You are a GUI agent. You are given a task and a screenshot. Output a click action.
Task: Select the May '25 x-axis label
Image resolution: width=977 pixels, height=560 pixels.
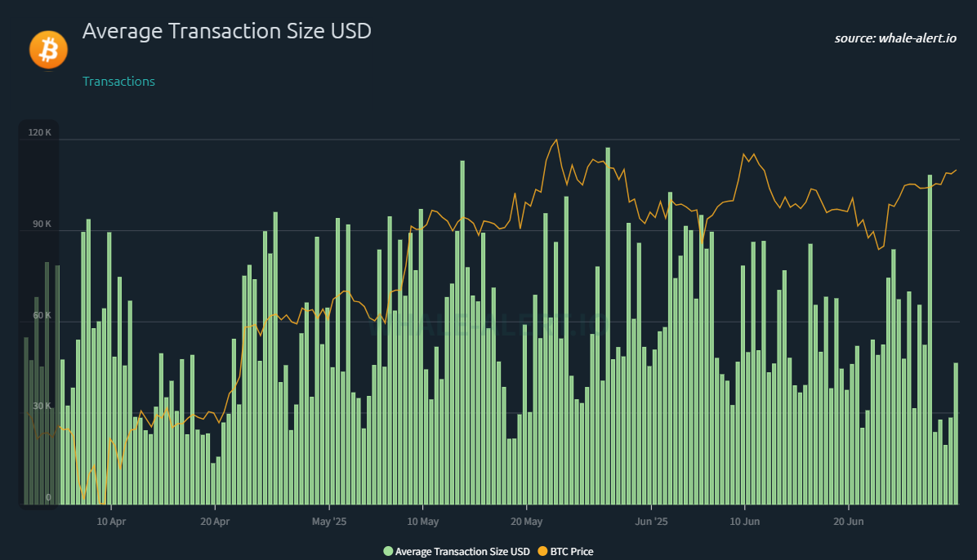coord(330,521)
